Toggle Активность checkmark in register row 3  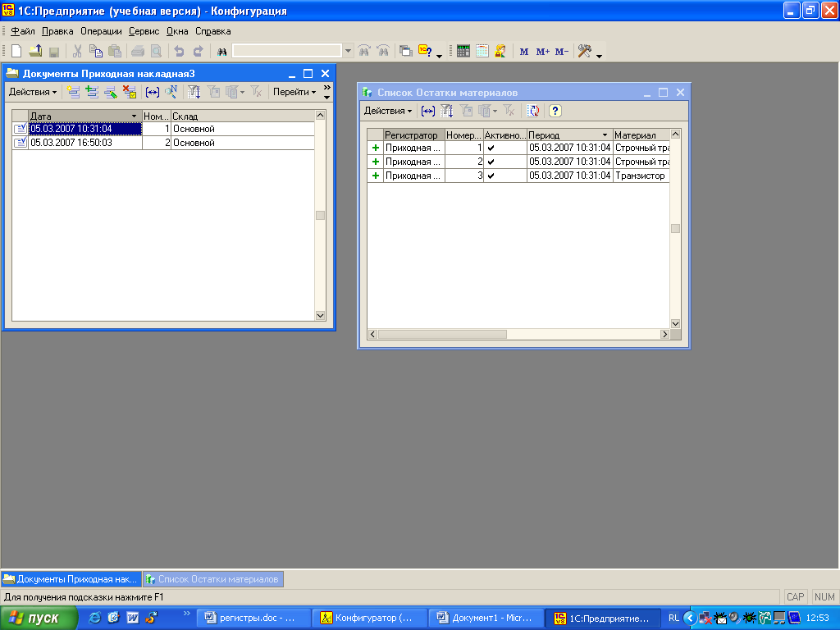click(491, 176)
